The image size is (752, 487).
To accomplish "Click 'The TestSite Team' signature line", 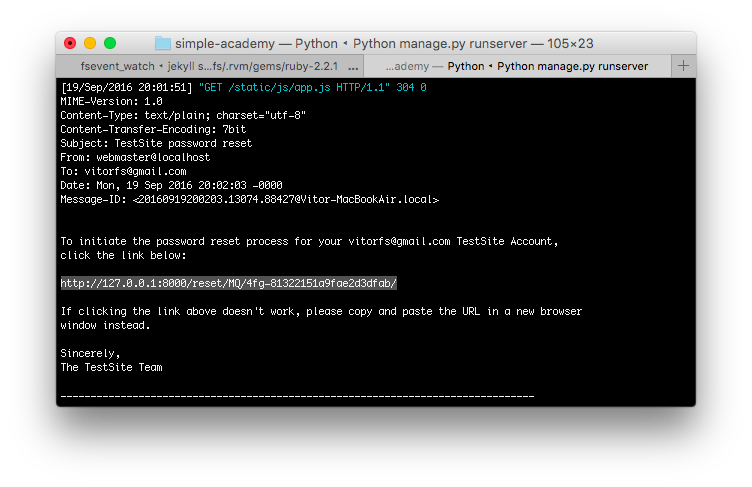I will [111, 367].
